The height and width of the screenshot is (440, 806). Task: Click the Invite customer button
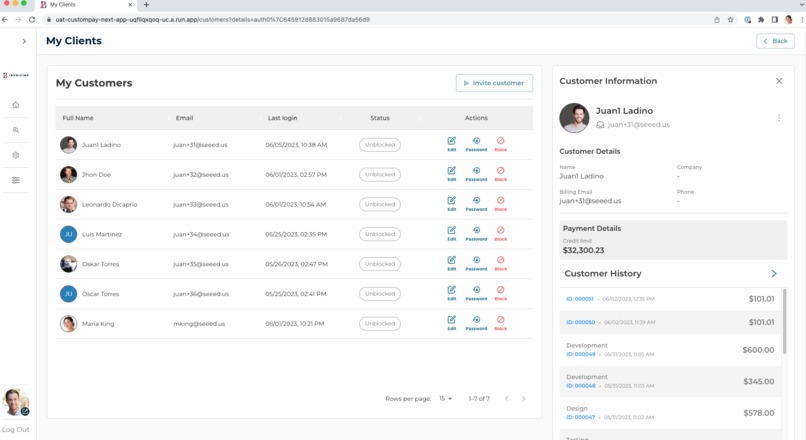[x=494, y=83]
